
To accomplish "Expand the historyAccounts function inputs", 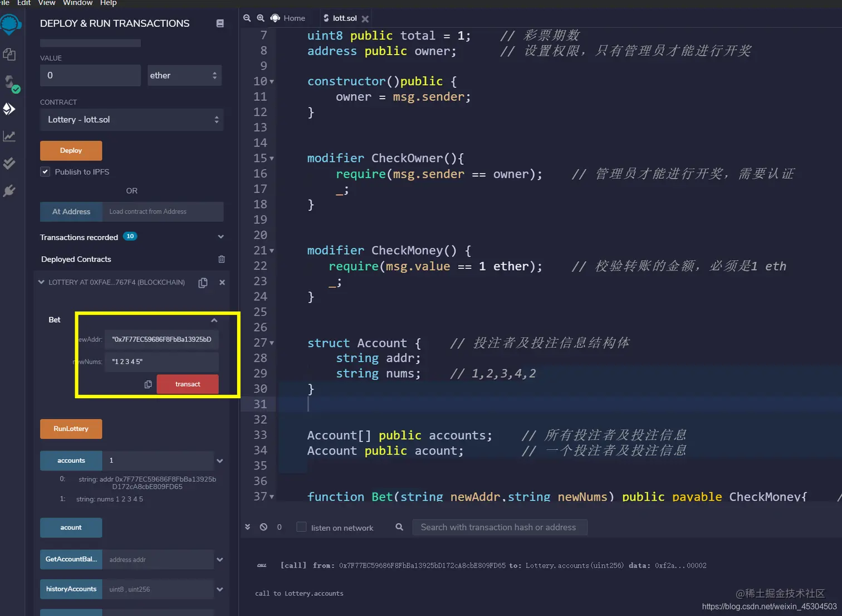I will click(220, 589).
